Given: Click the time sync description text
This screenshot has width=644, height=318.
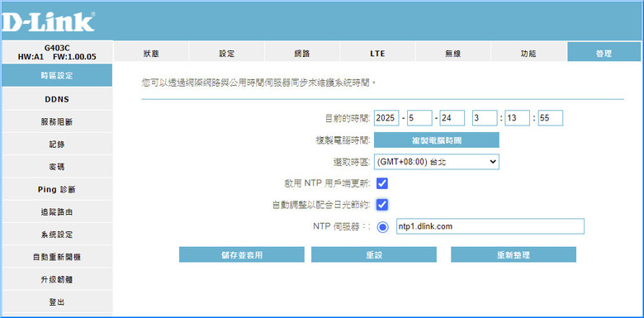Looking at the screenshot, I should point(259,83).
